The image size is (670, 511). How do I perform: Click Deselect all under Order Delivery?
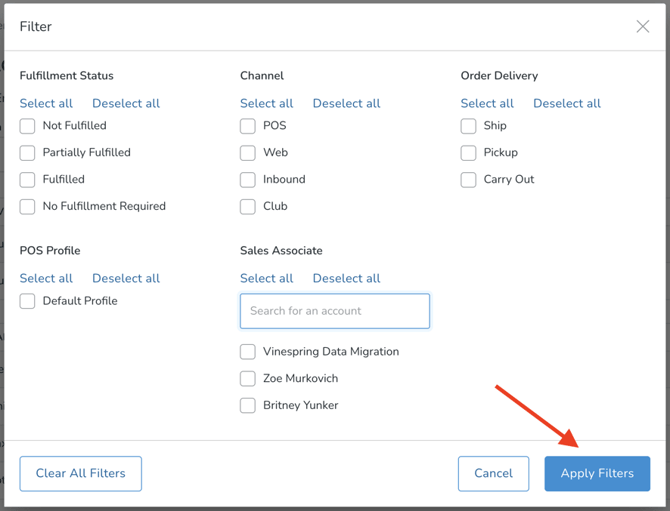[x=567, y=103]
